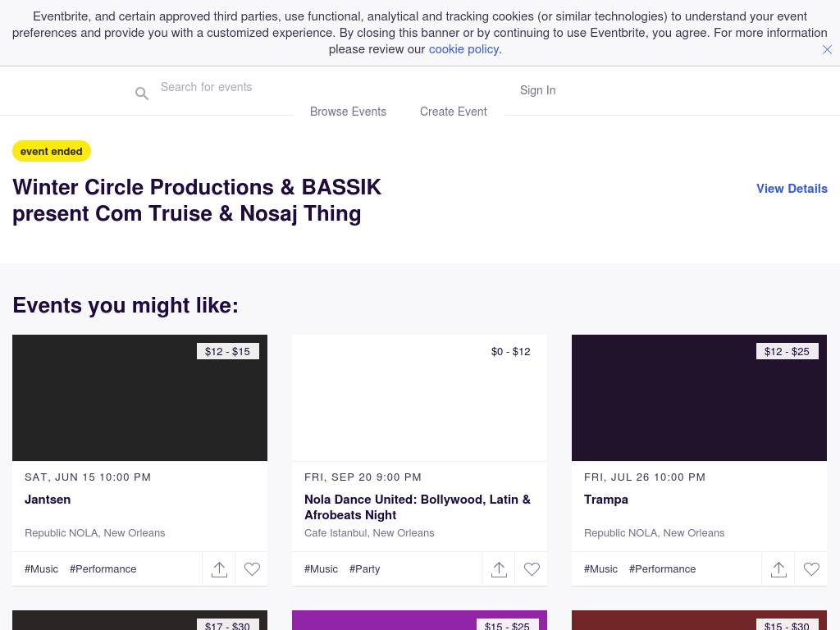Open the Browse Events menu item

pos(348,112)
